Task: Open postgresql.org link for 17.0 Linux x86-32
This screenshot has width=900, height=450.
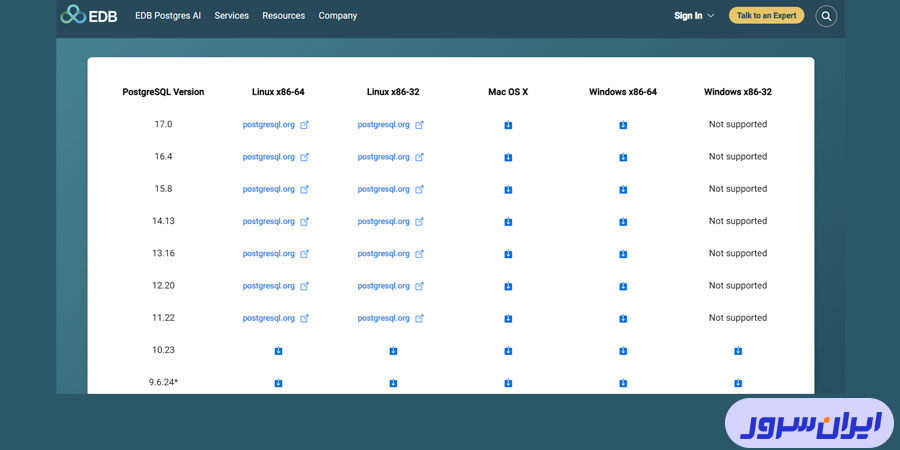Action: pos(390,125)
